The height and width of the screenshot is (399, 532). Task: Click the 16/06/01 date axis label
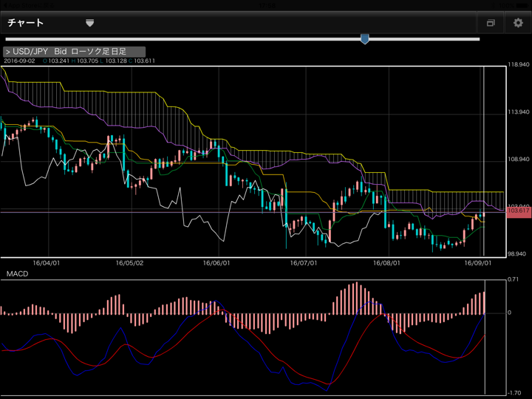pyautogui.click(x=216, y=262)
